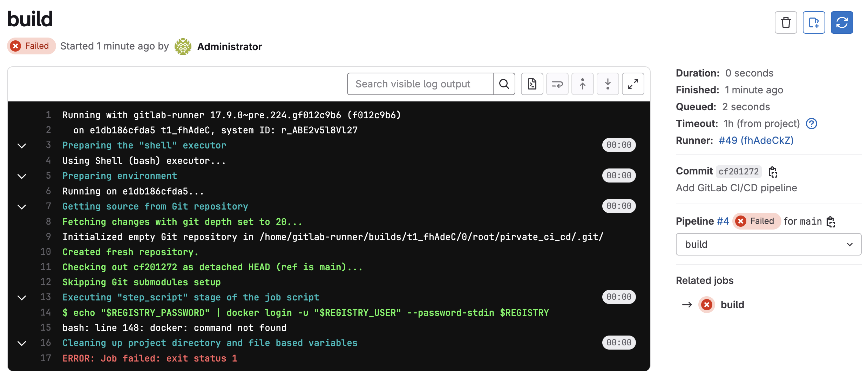Click the search magnifier button
Viewport: 868px width, 391px height.
coord(504,84)
